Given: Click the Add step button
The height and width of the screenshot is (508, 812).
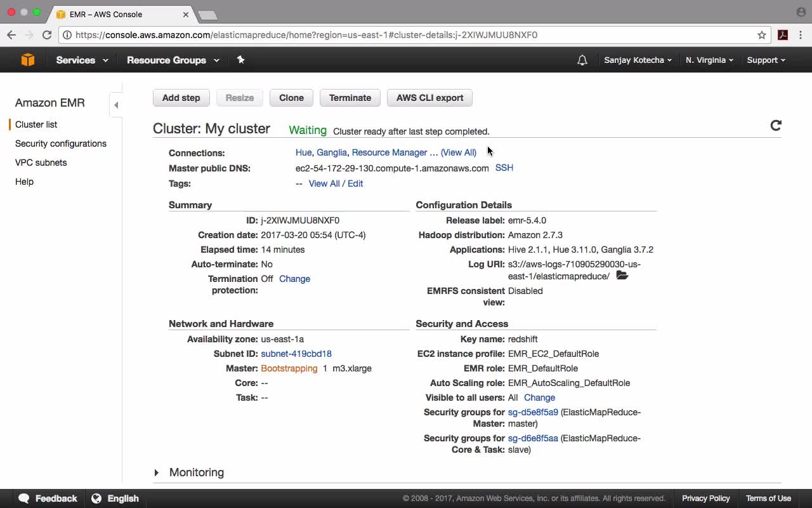Looking at the screenshot, I should (181, 98).
